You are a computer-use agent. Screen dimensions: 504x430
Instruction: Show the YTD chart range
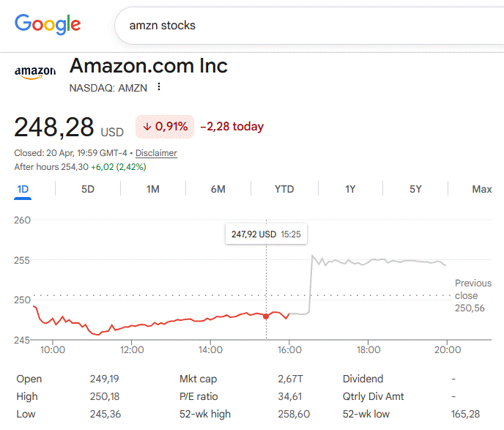[x=284, y=189]
